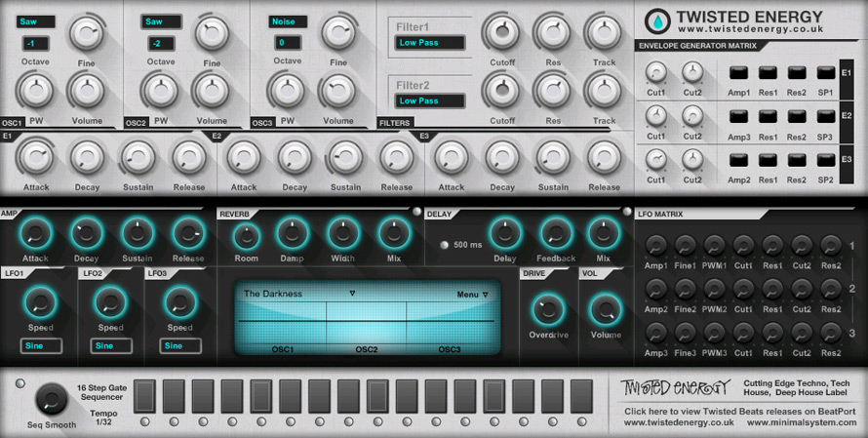Open The Darkness preset list

[297, 293]
